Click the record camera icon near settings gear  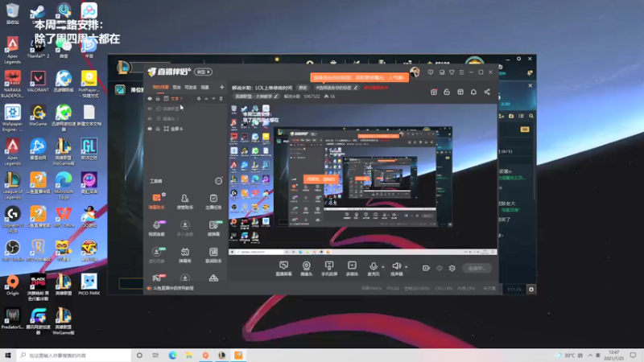point(426,268)
